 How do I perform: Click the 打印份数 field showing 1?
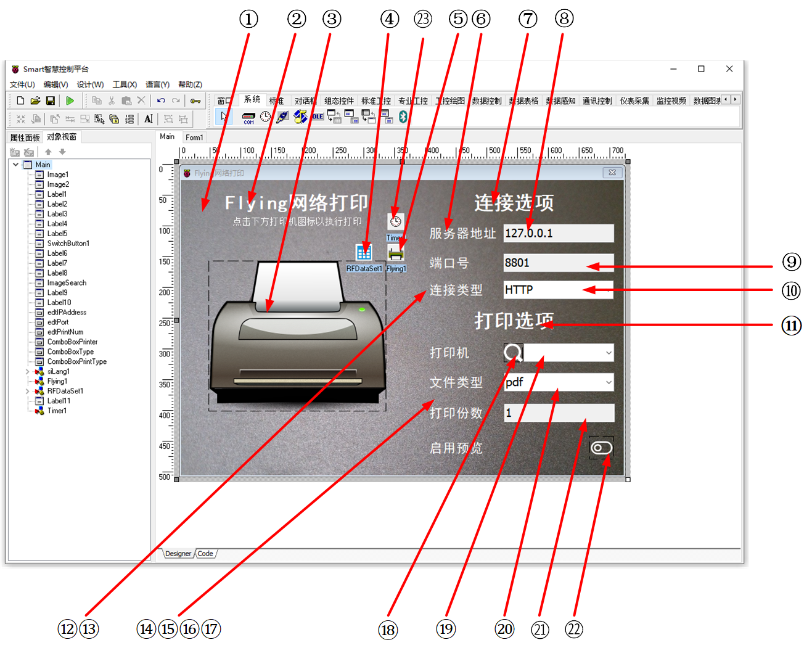pyautogui.click(x=559, y=413)
